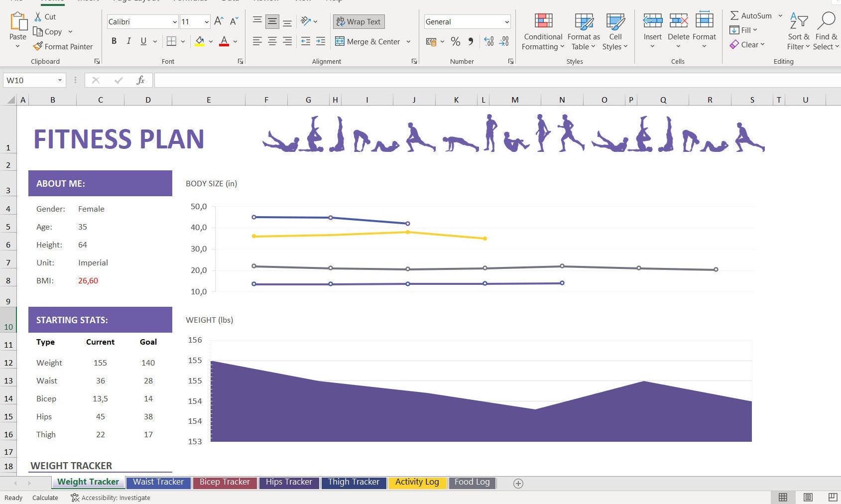Screen dimensions: 841x504
Task: Open the Fill Color dropdown arrow
Action: [x=210, y=42]
